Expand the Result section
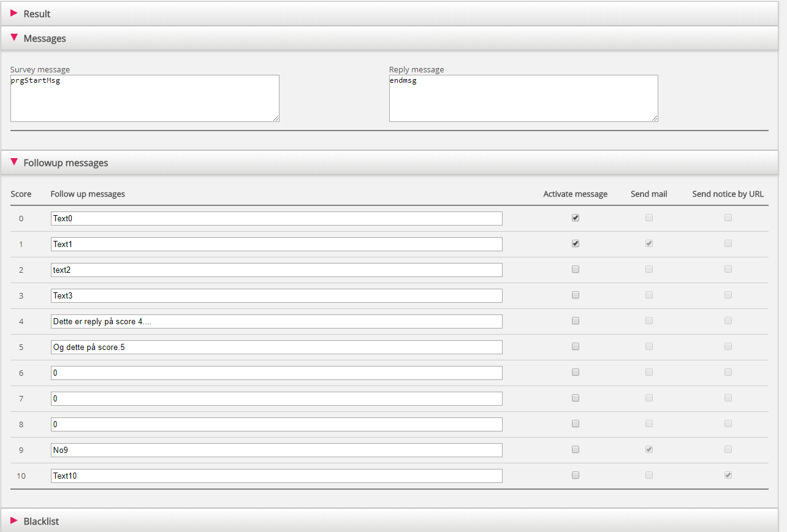 pos(37,13)
